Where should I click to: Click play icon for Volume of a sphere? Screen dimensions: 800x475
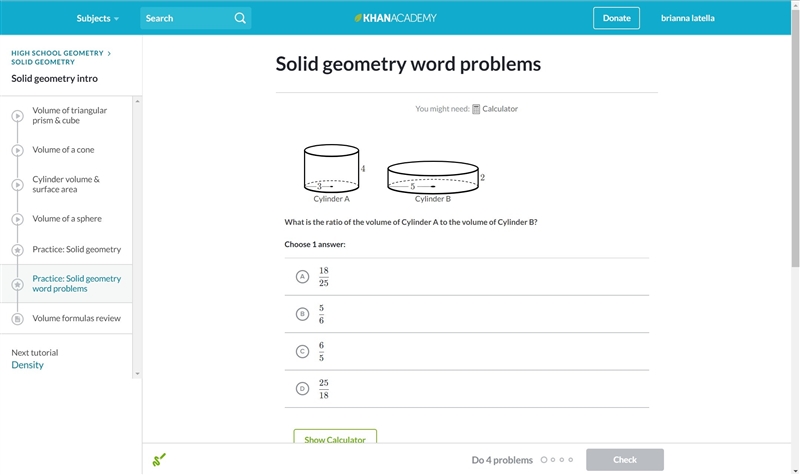coord(17,219)
